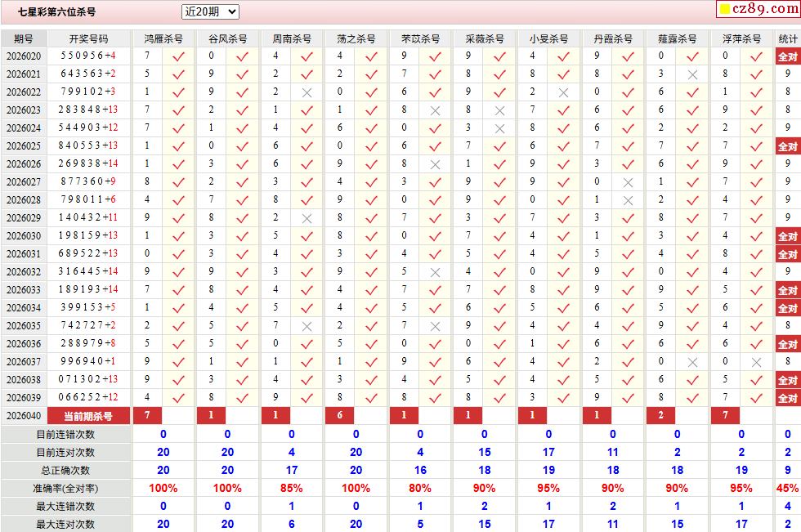Viewport: 801px width, 532px height.
Task: Click period number 2026020
Action: [x=24, y=56]
